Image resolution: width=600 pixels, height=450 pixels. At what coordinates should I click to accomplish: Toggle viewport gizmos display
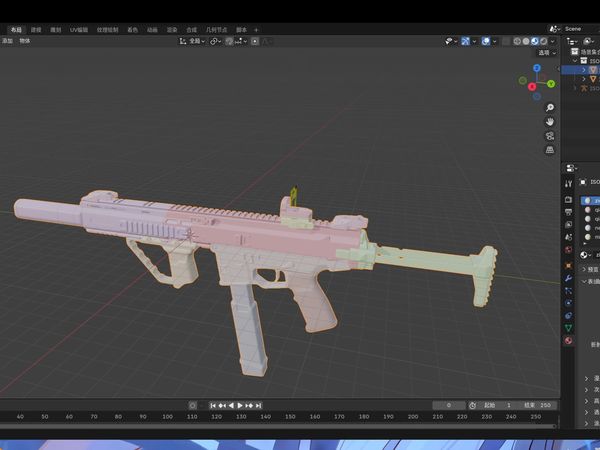pos(465,41)
